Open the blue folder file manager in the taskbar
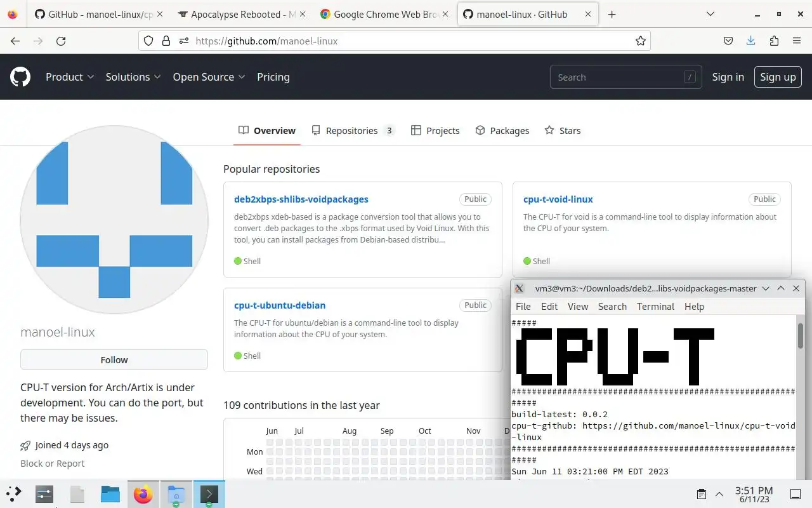Viewport: 812px width, 508px height. pos(110,494)
